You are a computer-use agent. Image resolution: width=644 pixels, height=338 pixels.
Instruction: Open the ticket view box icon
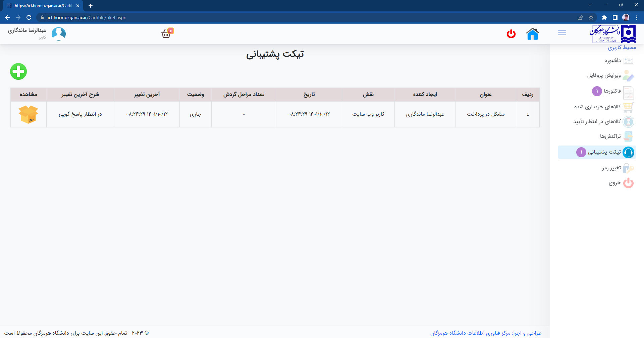(x=29, y=114)
